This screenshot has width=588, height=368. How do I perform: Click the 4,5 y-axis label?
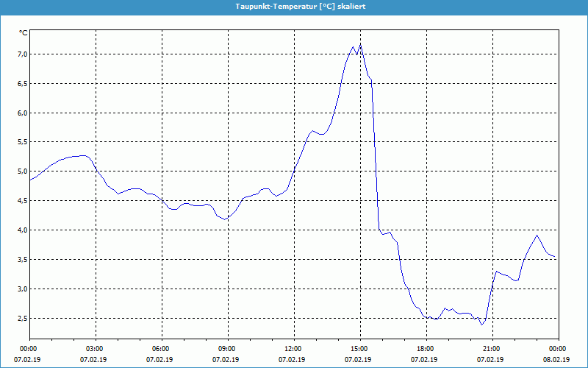click(x=21, y=201)
